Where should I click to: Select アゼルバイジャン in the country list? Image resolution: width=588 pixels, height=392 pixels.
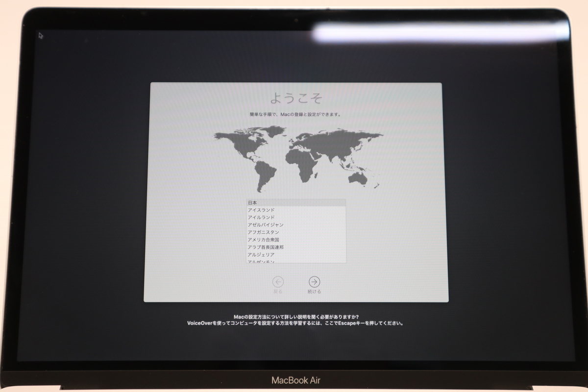[296, 225]
